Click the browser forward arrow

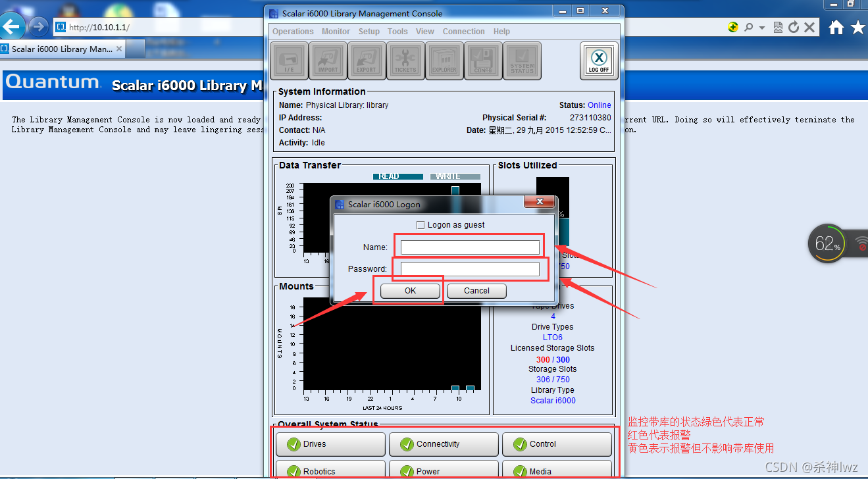click(x=39, y=27)
